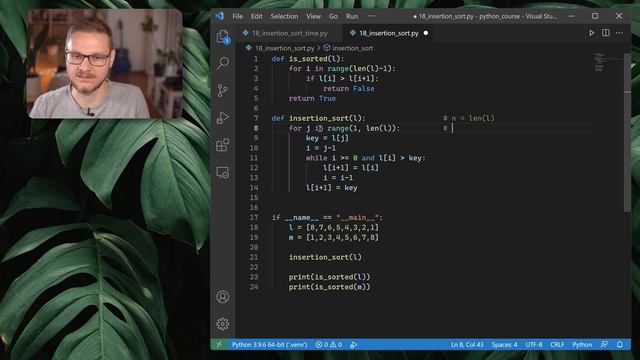
Task: Run Python file with play icon
Action: tap(591, 33)
